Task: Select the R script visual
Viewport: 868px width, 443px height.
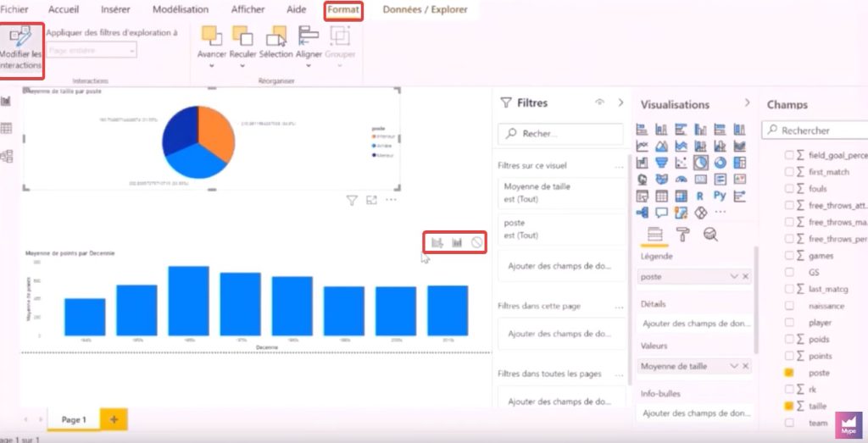Action: coord(700,196)
